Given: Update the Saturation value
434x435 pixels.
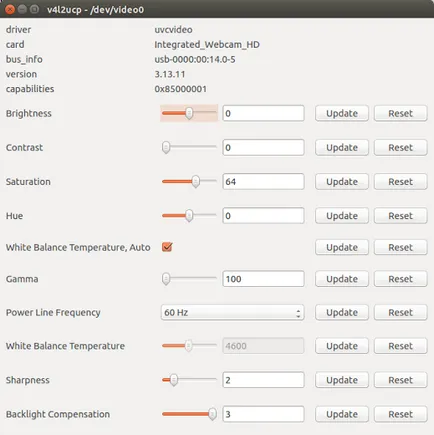Looking at the screenshot, I should (342, 182).
